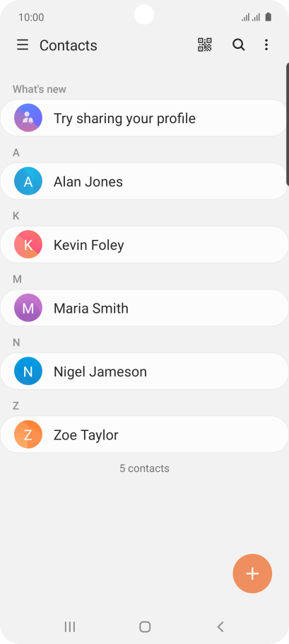The image size is (289, 644).
Task: Tap the share profile avatar icon
Action: click(x=28, y=118)
